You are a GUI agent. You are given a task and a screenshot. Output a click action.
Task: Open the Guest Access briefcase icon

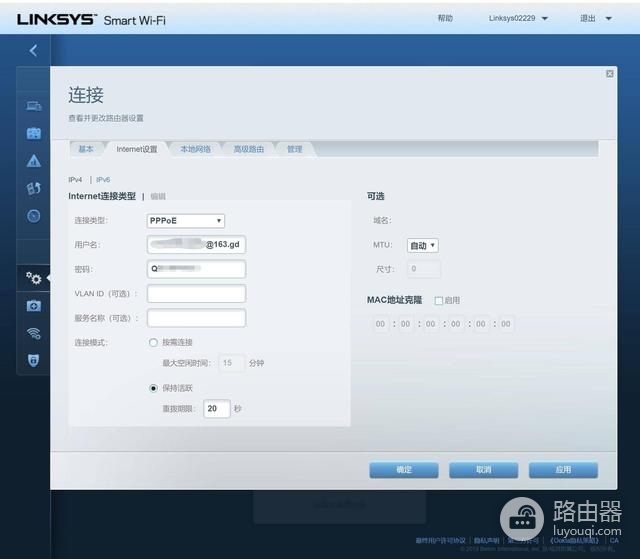33,133
